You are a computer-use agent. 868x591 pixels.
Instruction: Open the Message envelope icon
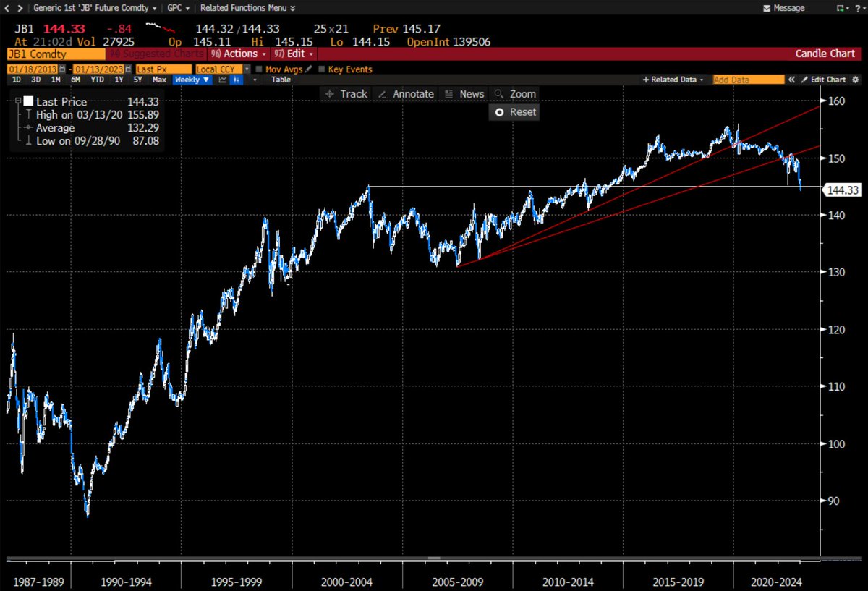pyautogui.click(x=768, y=8)
